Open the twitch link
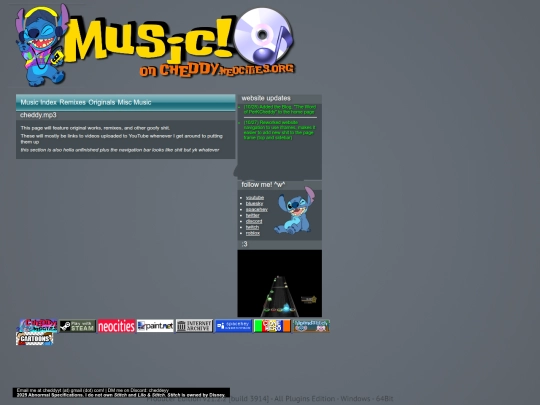Viewport: 540px width, 405px height. [x=252, y=227]
